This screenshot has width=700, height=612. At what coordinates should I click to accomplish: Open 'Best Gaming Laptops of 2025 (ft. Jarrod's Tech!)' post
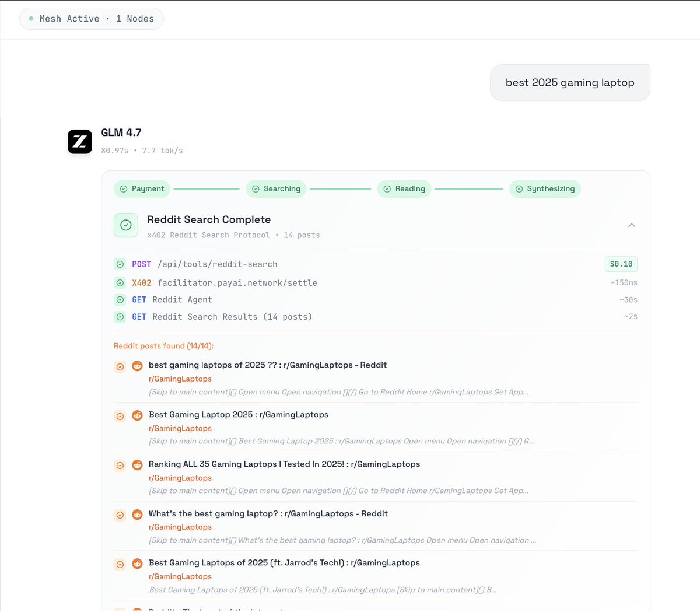[x=284, y=563]
